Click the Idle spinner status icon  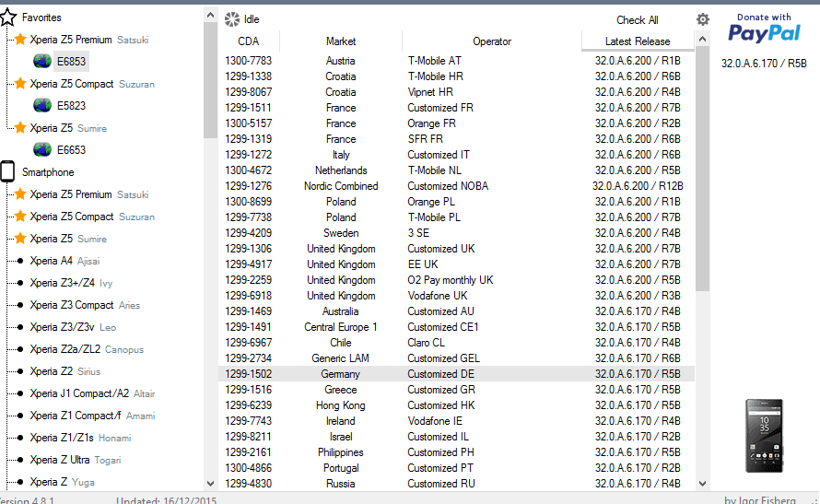point(231,19)
